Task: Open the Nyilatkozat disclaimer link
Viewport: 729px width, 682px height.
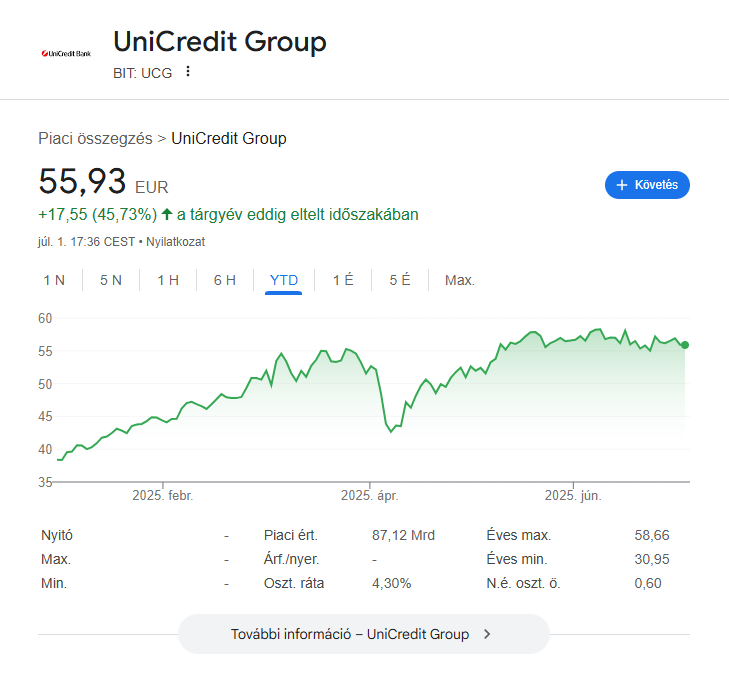Action: (x=175, y=242)
